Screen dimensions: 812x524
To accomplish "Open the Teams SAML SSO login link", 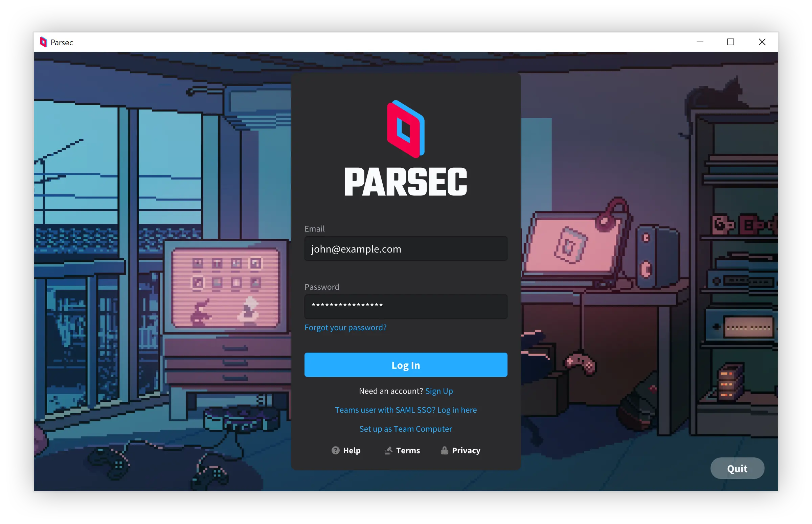I will (x=405, y=410).
